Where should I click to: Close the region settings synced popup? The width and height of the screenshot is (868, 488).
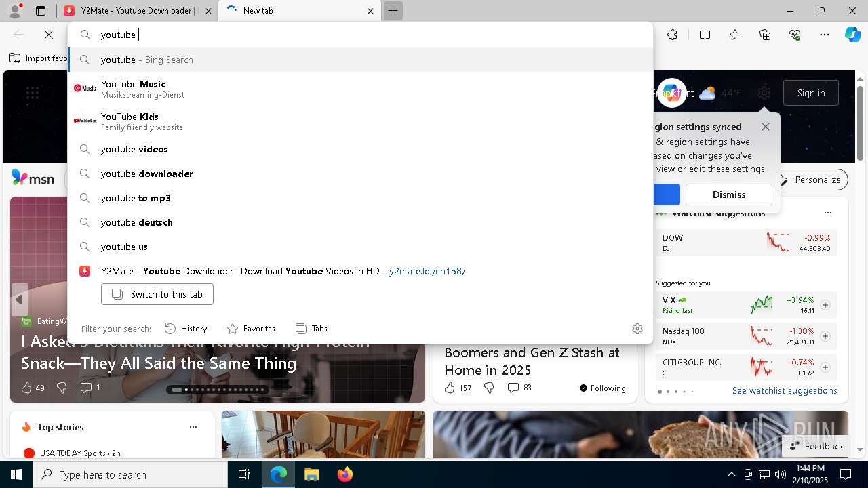tap(766, 127)
